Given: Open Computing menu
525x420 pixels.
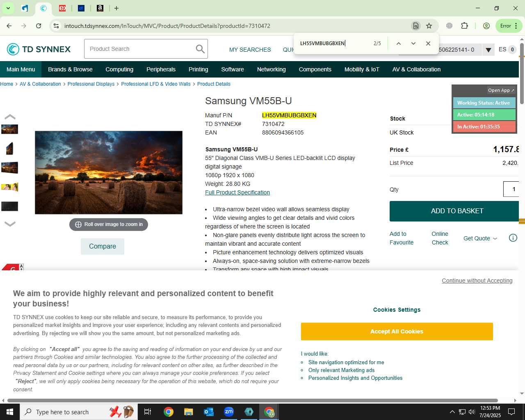Looking at the screenshot, I should coord(119,69).
